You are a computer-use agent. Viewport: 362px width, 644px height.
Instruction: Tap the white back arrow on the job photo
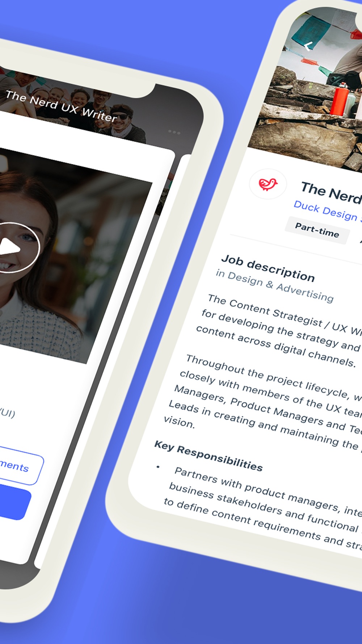308,46
